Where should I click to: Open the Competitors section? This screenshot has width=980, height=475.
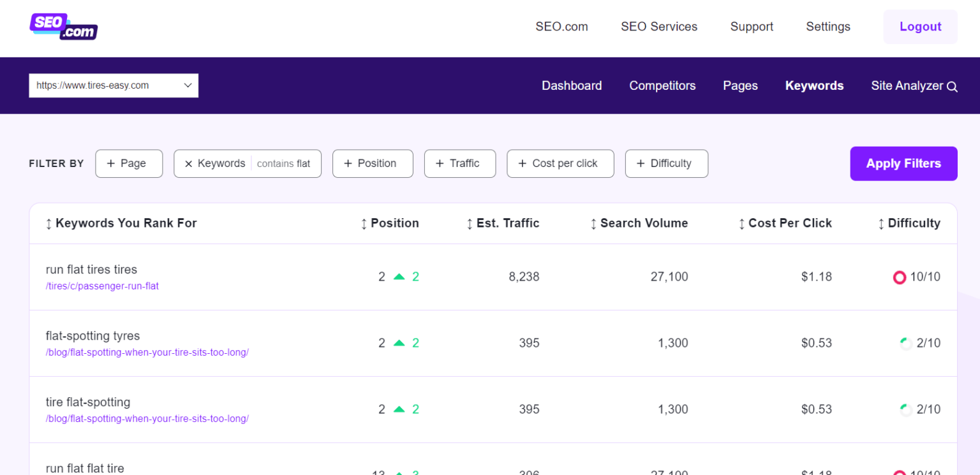pyautogui.click(x=662, y=85)
